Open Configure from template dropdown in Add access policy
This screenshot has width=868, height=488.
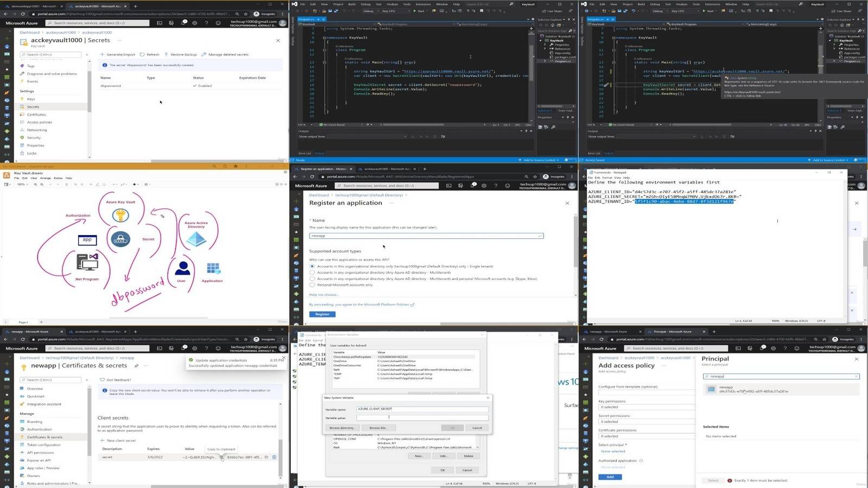pyautogui.click(x=647, y=392)
